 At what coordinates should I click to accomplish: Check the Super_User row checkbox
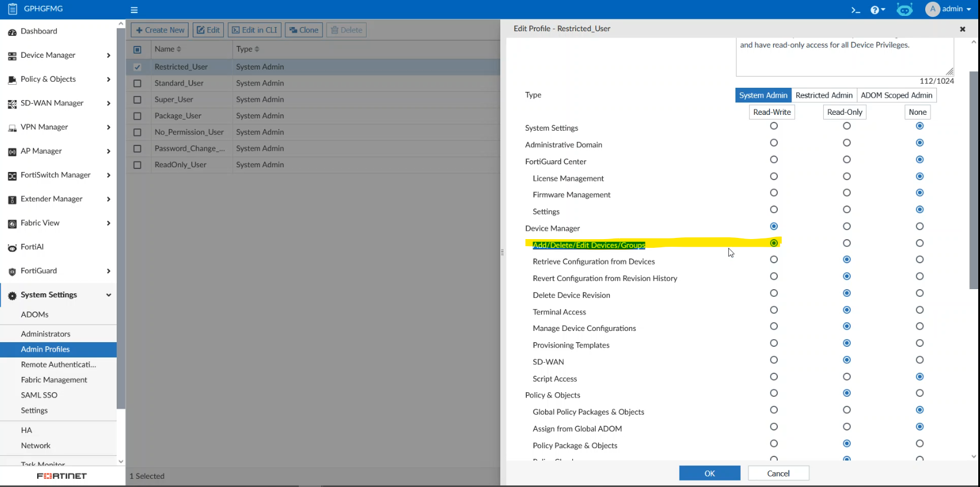tap(137, 100)
